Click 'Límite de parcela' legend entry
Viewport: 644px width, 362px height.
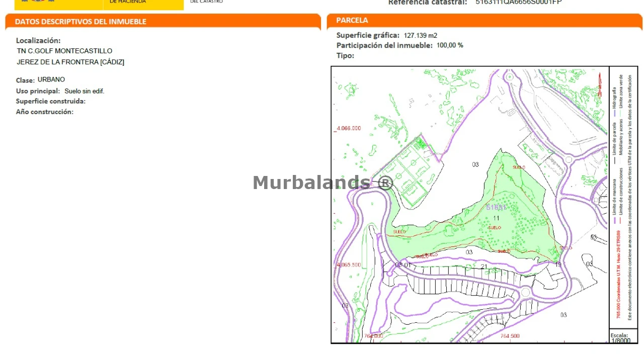click(614, 139)
